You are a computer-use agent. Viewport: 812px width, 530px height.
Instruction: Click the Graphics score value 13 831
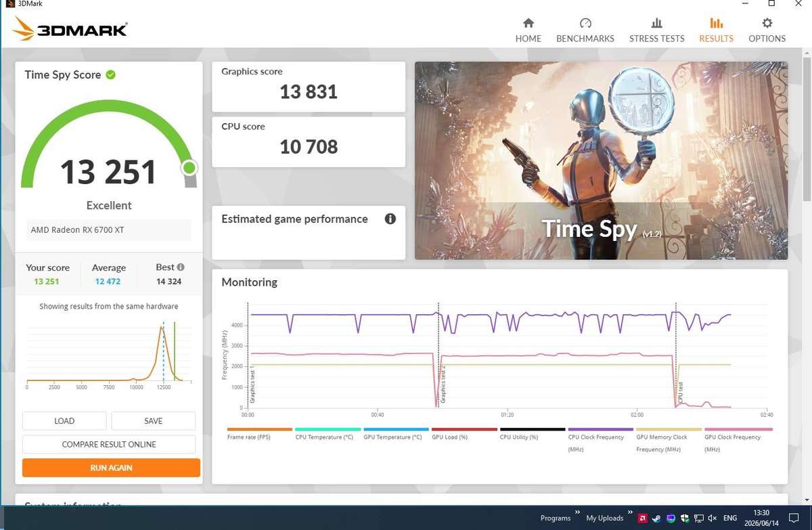[x=309, y=92]
